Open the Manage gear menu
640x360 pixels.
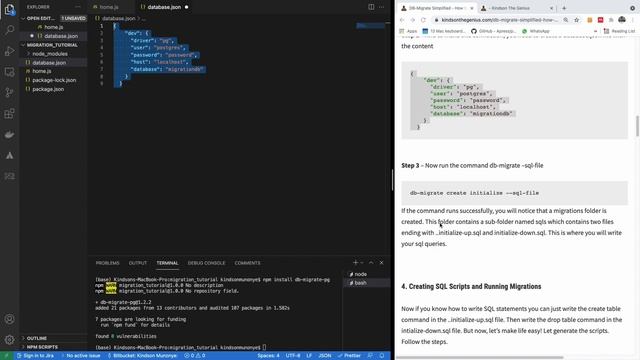coord(9,339)
